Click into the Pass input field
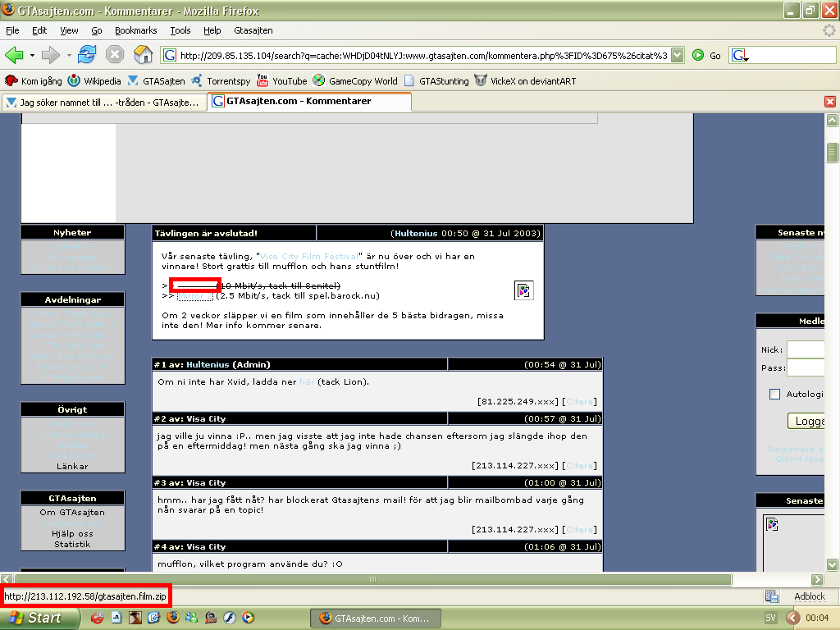840x630 pixels. [806, 368]
